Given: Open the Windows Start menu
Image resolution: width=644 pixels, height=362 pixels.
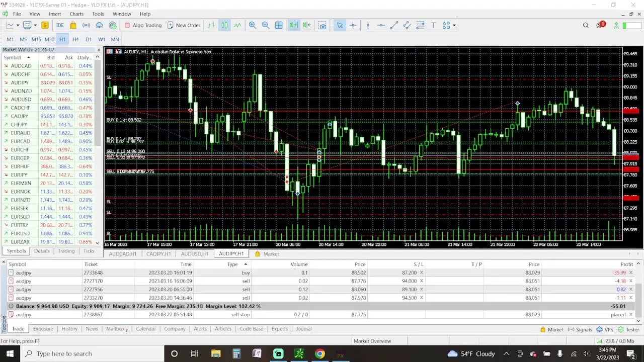Looking at the screenshot, I should tap(10, 353).
